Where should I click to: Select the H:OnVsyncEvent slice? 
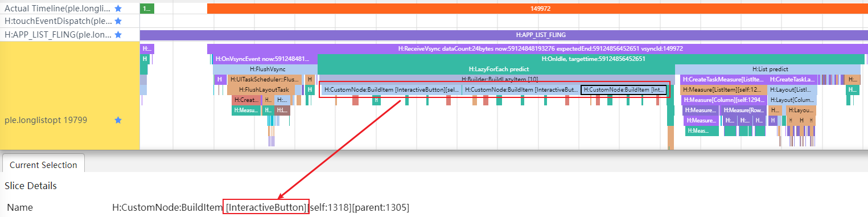[265, 59]
